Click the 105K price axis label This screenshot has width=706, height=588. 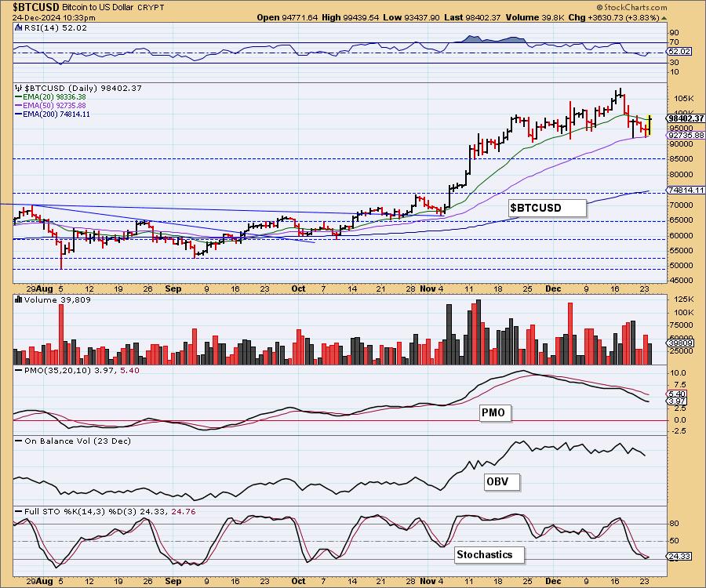pos(683,98)
